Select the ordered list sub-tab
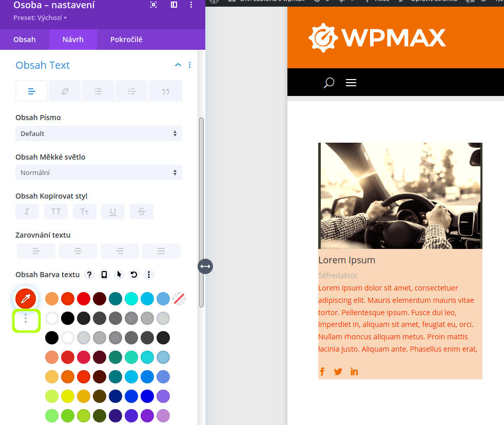 click(x=132, y=91)
